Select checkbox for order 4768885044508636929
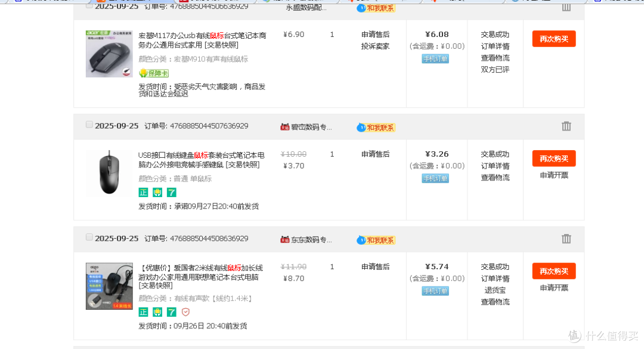This screenshot has width=644, height=349. [89, 237]
